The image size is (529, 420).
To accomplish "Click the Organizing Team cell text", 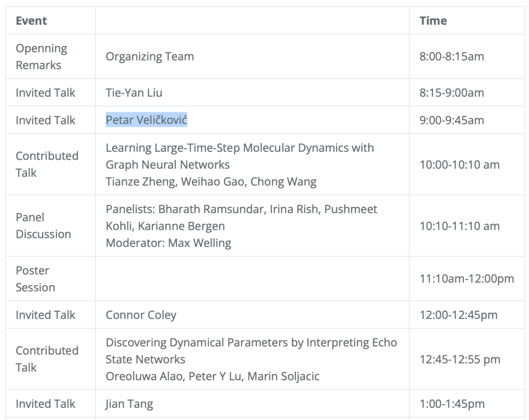I will 149,57.
